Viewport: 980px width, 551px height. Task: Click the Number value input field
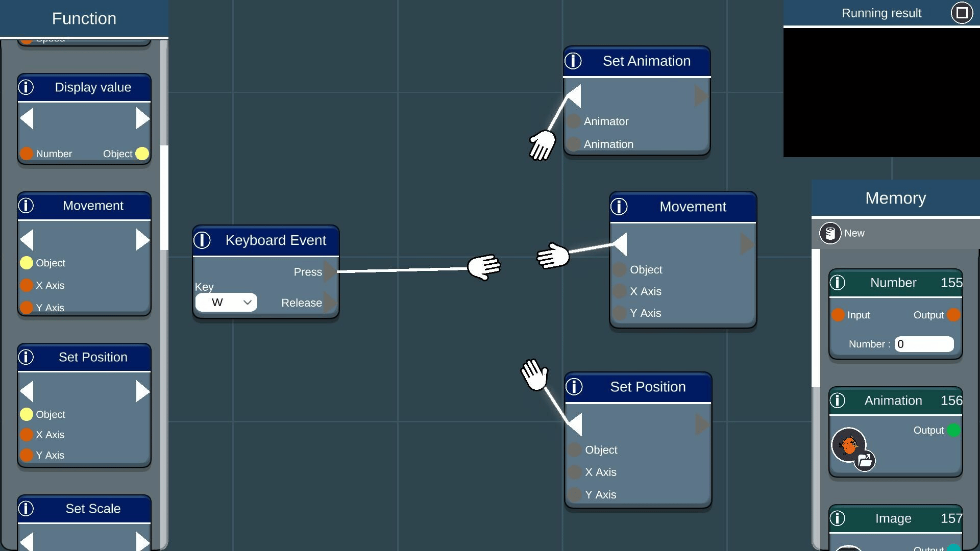point(924,344)
